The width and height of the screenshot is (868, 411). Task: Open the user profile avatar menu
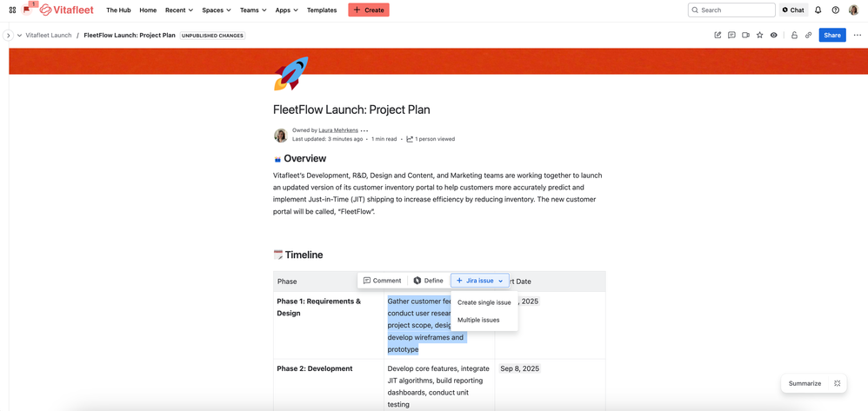coord(853,10)
